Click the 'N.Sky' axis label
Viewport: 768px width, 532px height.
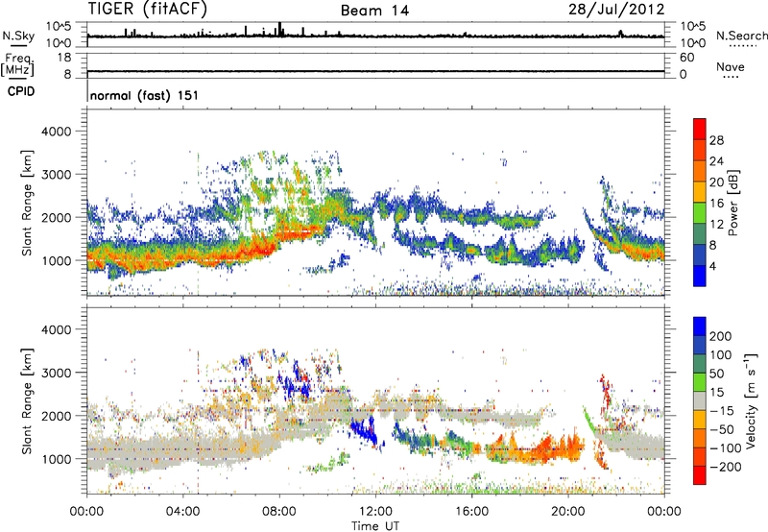18,36
